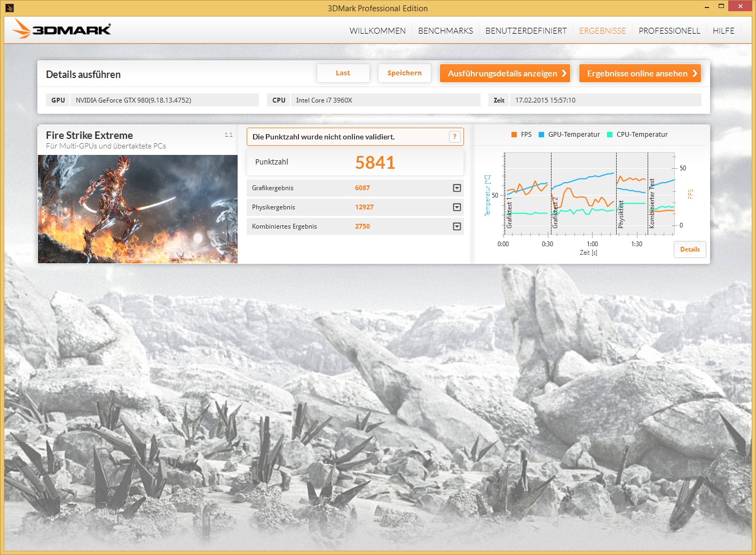Click the 3DMark logo in header
Screen dimensions: 756x555
click(61, 29)
